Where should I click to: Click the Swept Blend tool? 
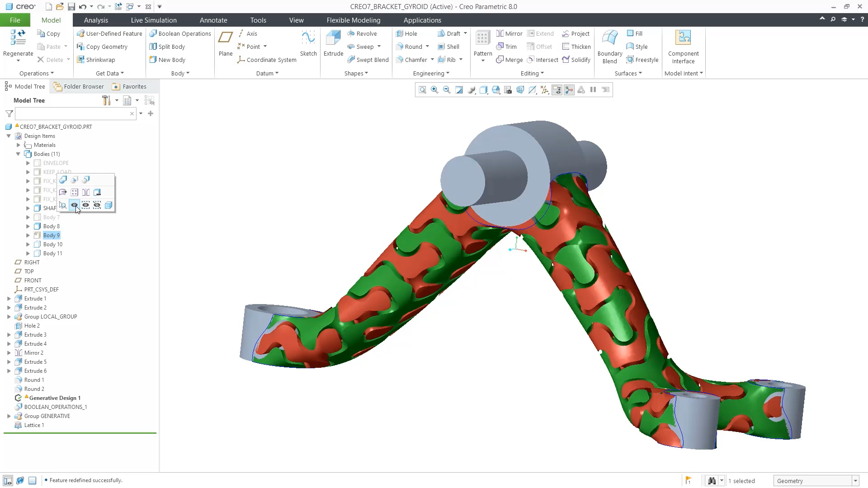click(368, 60)
